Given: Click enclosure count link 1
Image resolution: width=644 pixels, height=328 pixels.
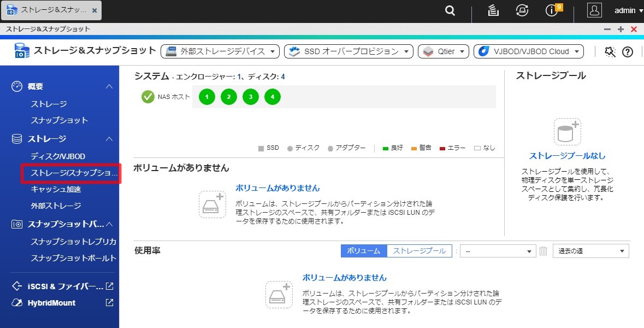Looking at the screenshot, I should coord(239,77).
